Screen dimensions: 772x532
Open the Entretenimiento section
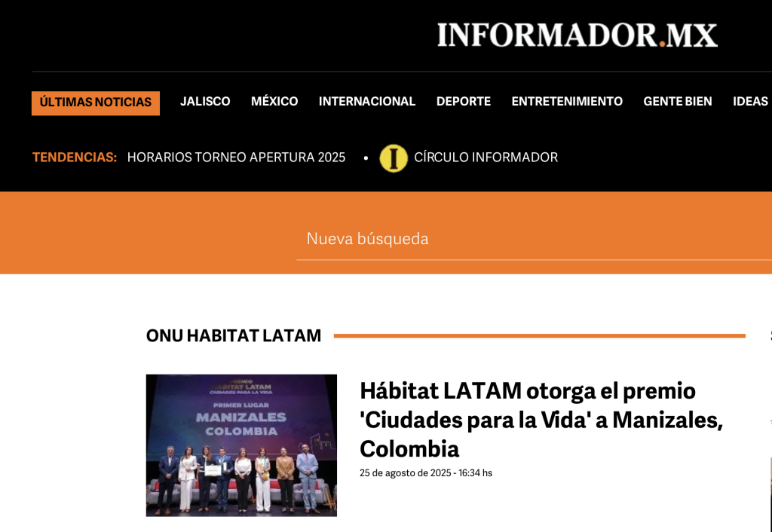tap(567, 102)
